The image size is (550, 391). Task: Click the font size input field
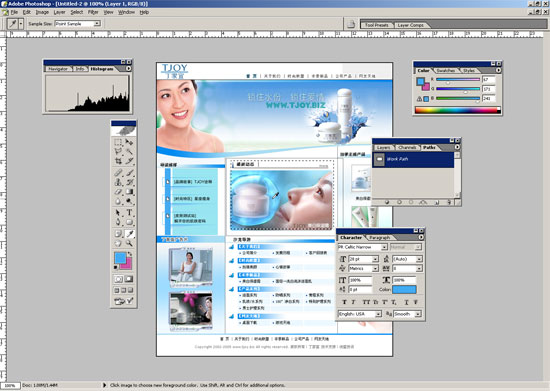(361, 259)
